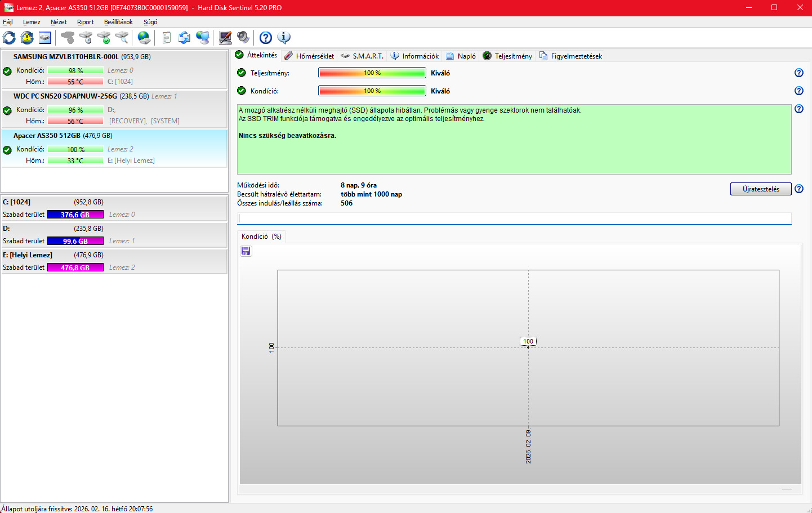Click the speaker sound toolbar icon
The image size is (812, 513).
click(243, 38)
